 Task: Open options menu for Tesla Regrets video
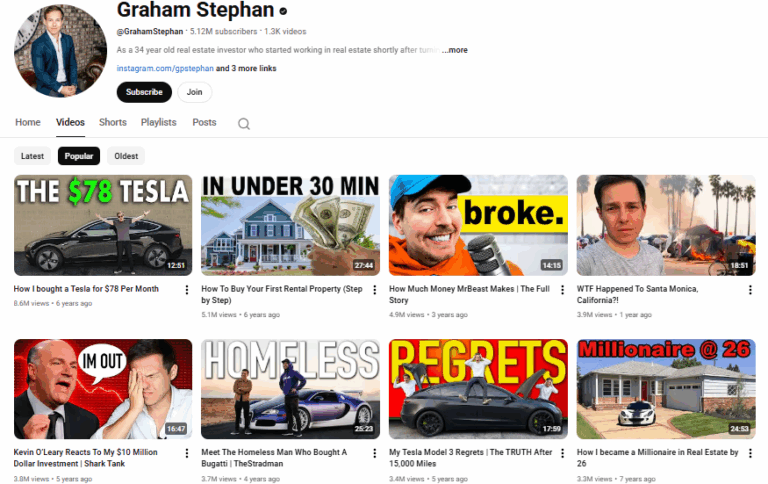(562, 454)
